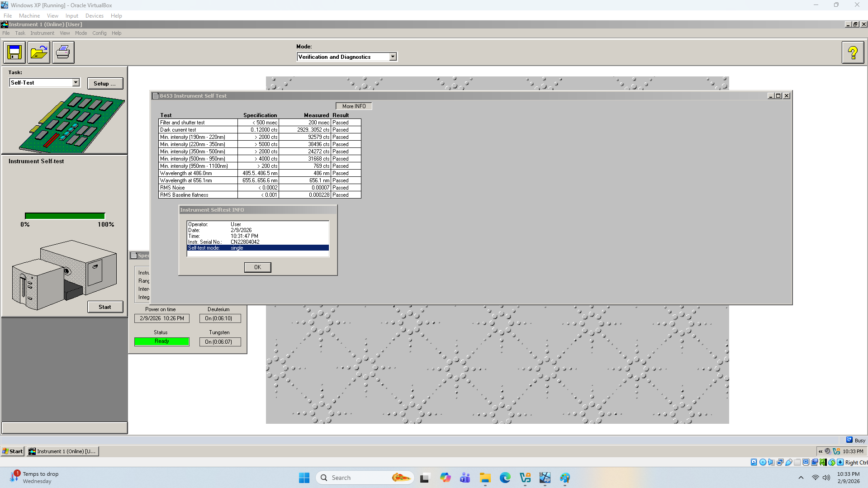Click the XP tray VirtualBox additions icon

coord(836,451)
